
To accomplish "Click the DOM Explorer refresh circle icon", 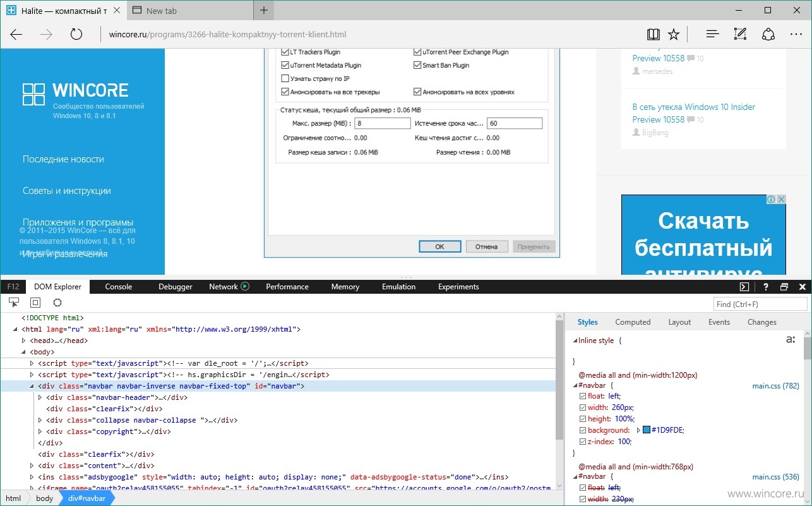I will (x=57, y=303).
